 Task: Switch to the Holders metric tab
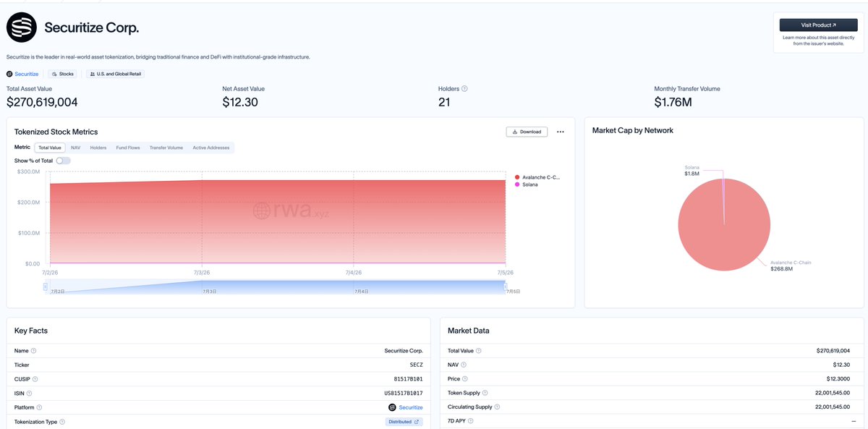(98, 148)
